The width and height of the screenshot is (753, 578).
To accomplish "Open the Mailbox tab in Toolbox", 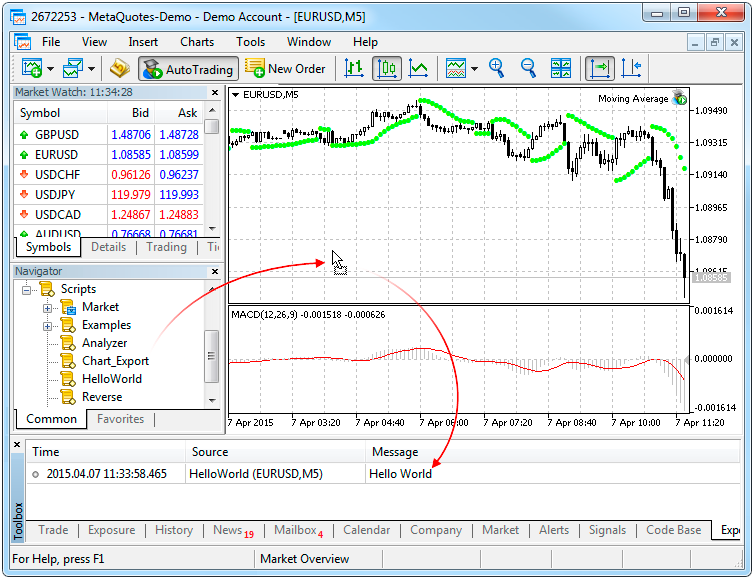I will pyautogui.click(x=298, y=530).
